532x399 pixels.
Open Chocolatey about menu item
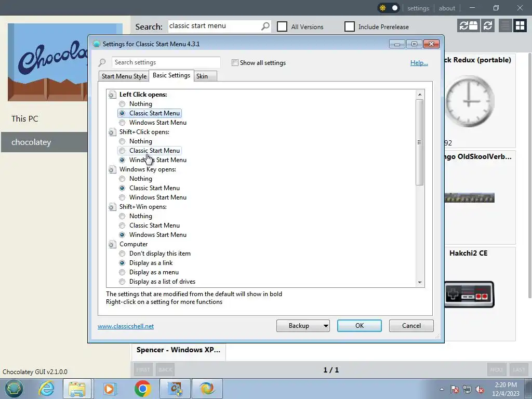coord(447,8)
